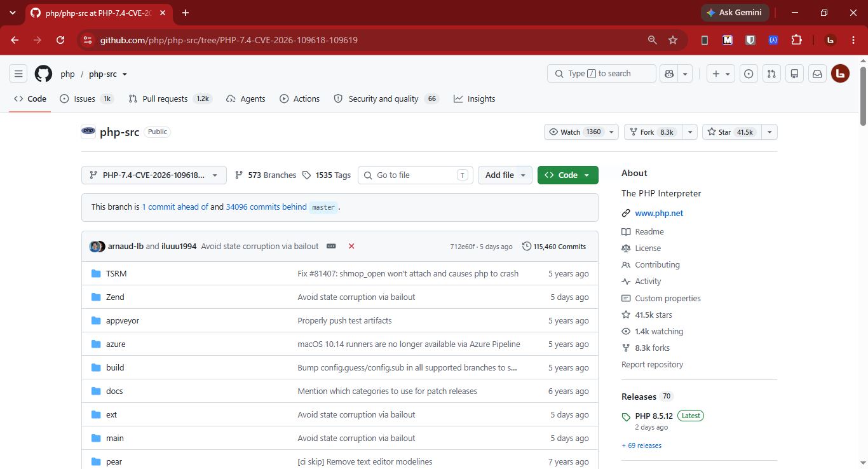Open the Add file dropdown
The width and height of the screenshot is (868, 469).
point(505,175)
